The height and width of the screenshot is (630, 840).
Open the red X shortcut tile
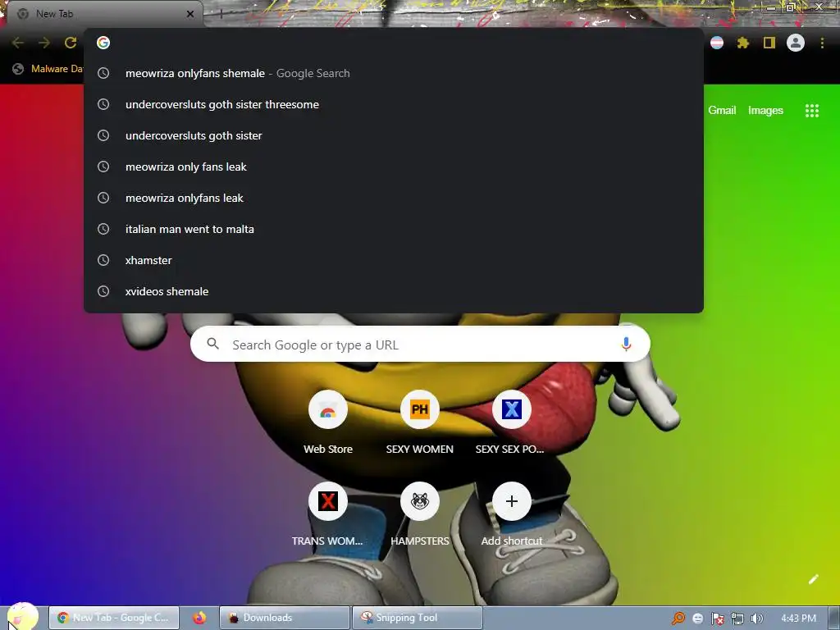tap(328, 501)
